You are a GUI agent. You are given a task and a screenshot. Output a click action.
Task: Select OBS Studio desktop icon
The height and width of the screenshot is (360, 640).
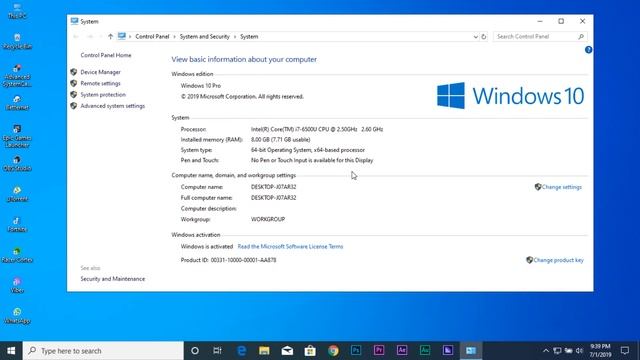point(17,163)
